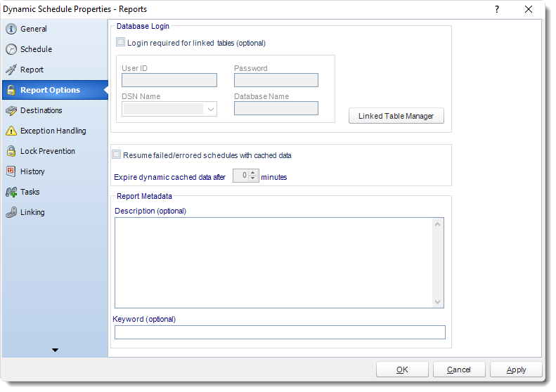Go to the Report tab
The width and height of the screenshot is (556, 392).
pyautogui.click(x=55, y=70)
